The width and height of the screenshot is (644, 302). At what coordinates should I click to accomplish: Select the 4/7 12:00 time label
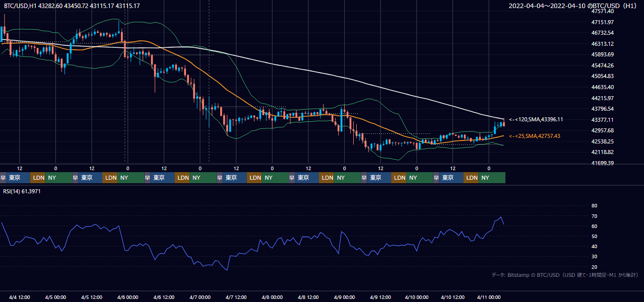coord(236,297)
